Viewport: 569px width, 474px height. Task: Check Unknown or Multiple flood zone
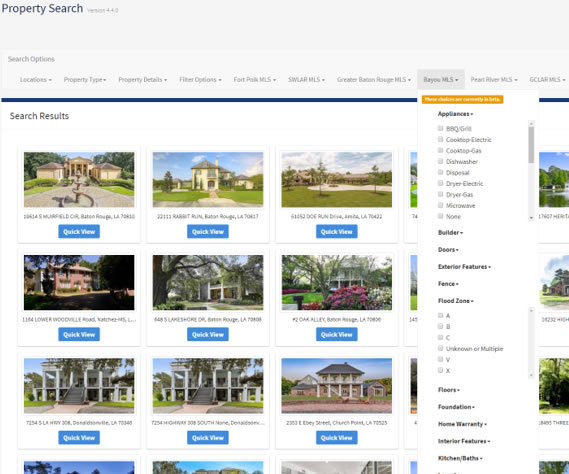tap(441, 348)
